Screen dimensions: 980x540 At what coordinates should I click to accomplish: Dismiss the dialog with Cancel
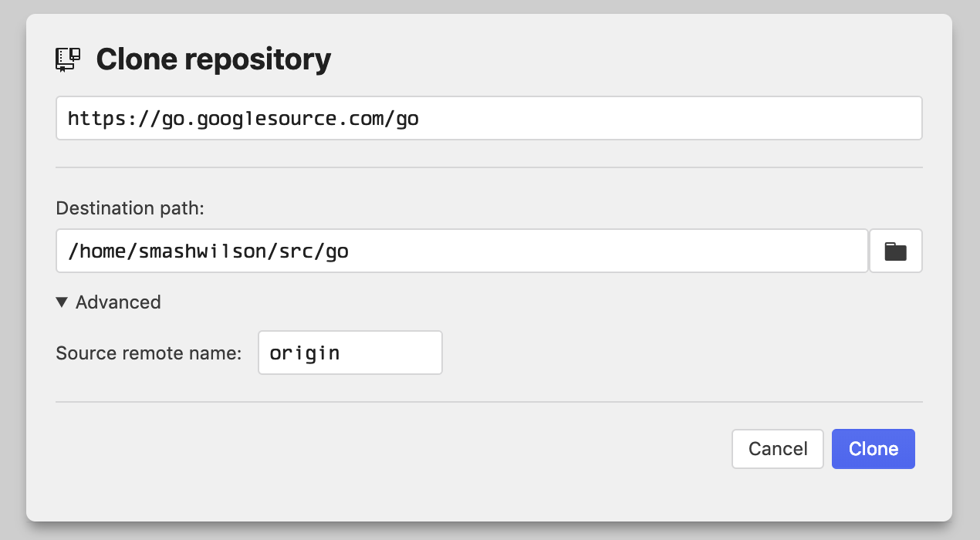tap(777, 448)
